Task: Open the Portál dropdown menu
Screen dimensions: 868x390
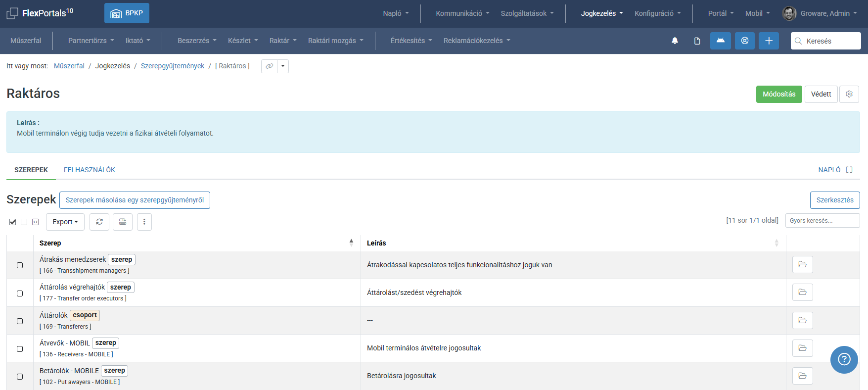Action: click(x=721, y=13)
